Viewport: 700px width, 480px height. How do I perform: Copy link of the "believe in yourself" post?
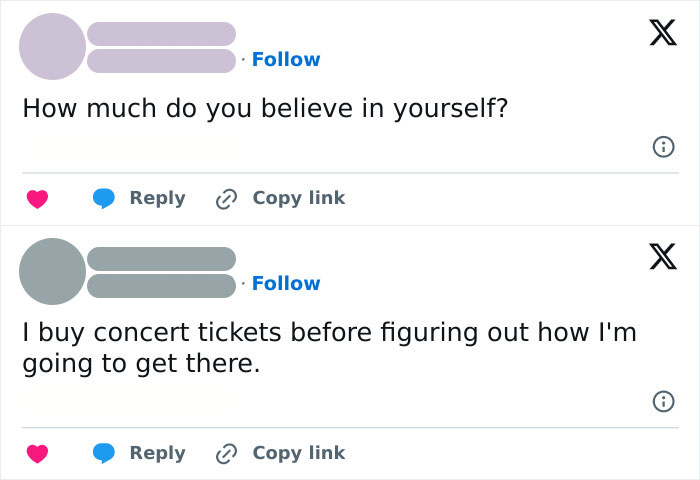(x=281, y=198)
